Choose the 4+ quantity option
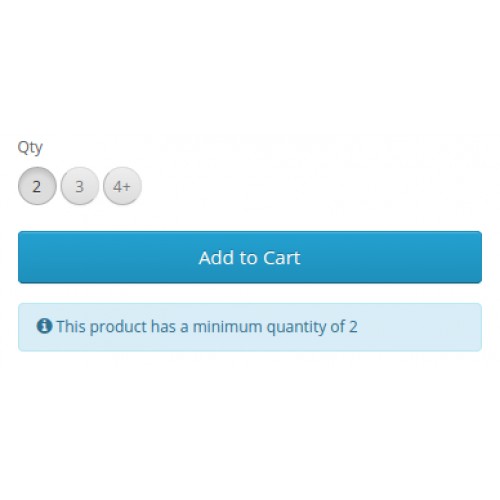Image resolution: width=500 pixels, height=500 pixels. [x=122, y=186]
